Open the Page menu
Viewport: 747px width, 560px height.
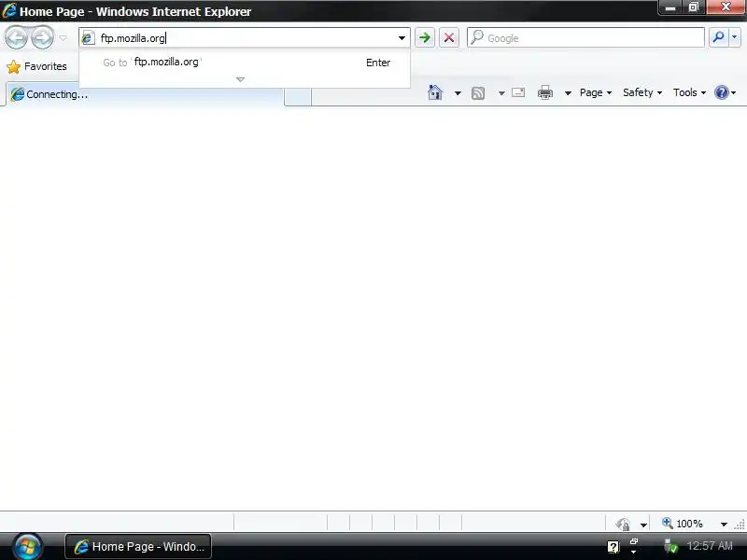click(596, 92)
